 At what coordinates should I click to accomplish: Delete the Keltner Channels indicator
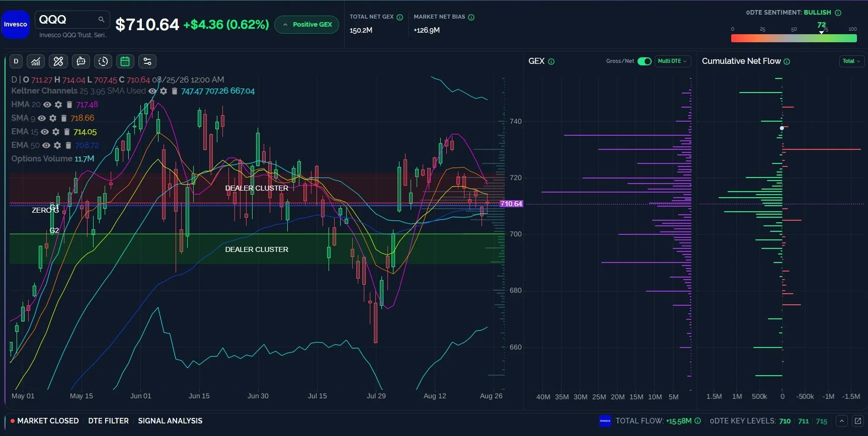(x=175, y=91)
